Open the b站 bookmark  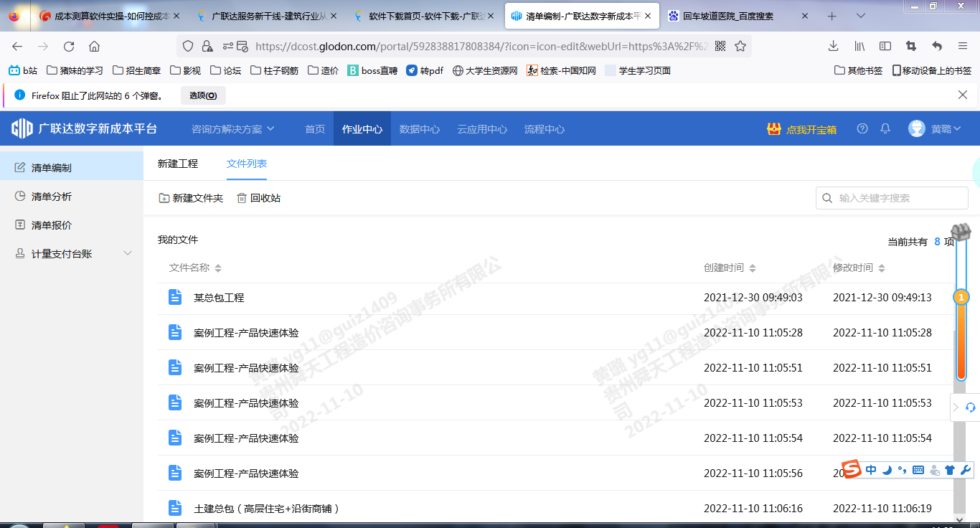(23, 70)
